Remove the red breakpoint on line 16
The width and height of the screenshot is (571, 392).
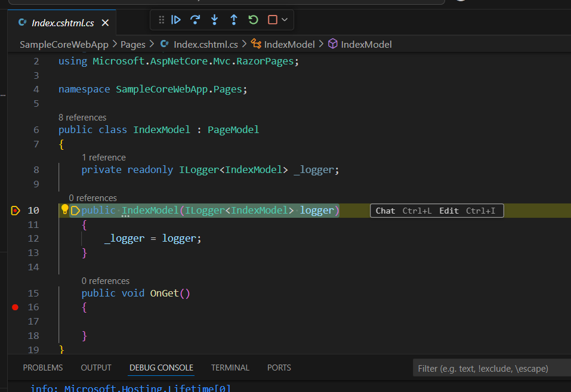pos(16,307)
